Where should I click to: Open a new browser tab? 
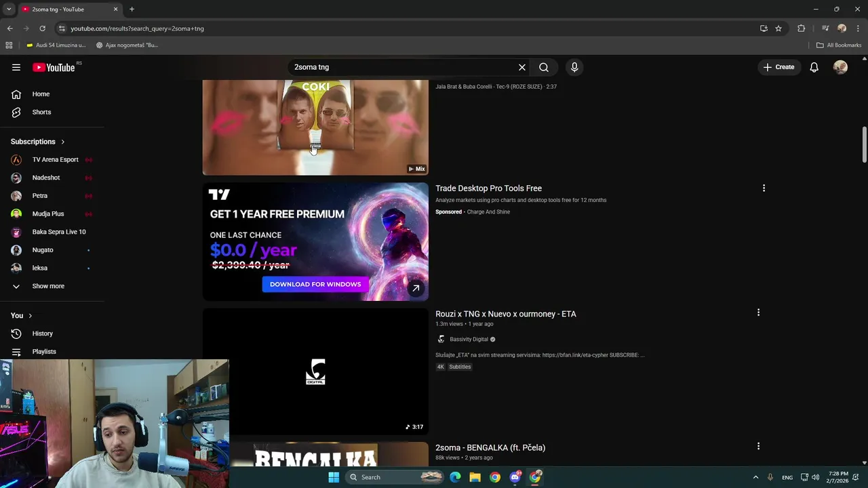132,9
